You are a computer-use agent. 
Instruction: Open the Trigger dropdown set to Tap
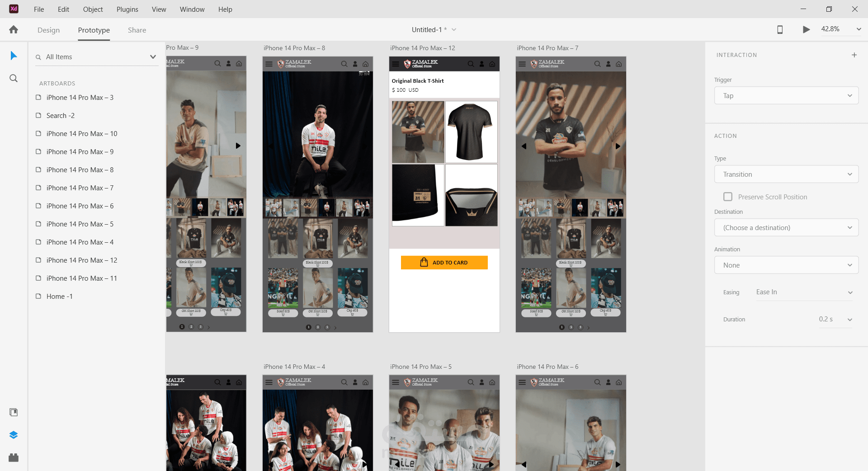point(786,95)
